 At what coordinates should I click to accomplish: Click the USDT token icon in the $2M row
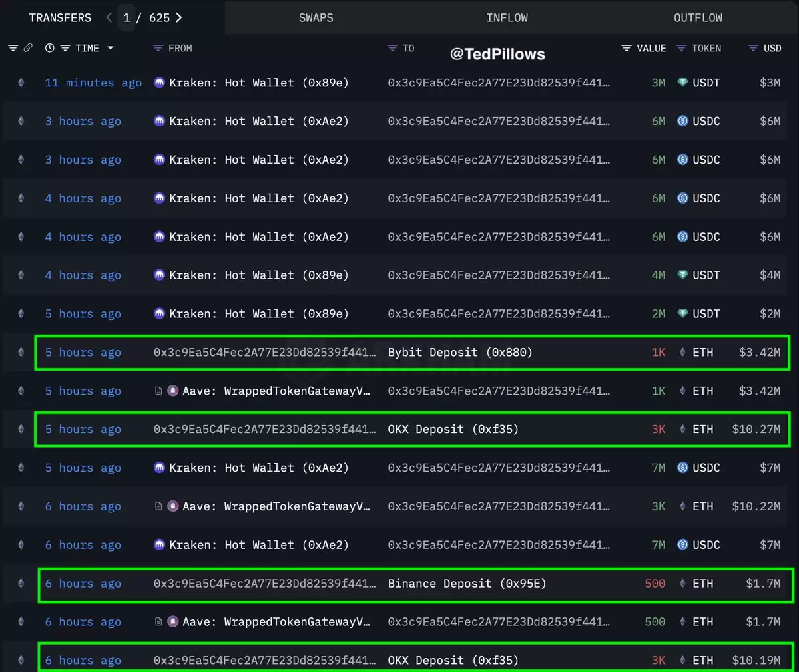tap(682, 313)
